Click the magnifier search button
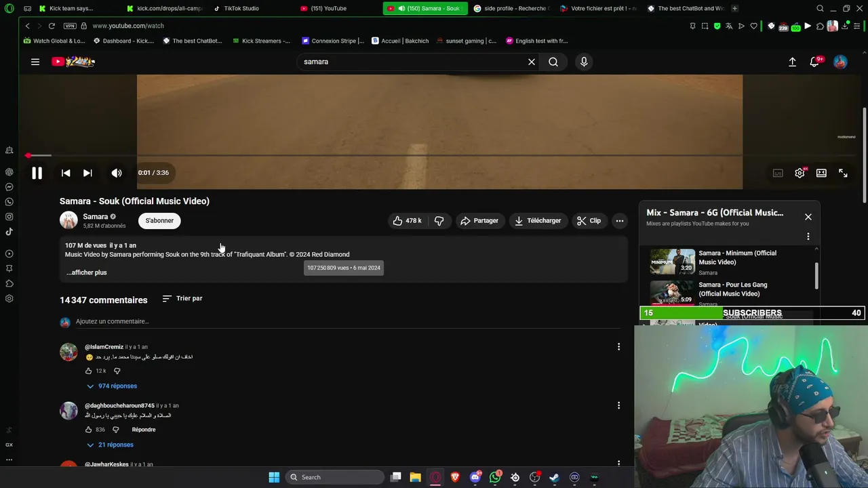This screenshot has height=488, width=868. coord(553,62)
